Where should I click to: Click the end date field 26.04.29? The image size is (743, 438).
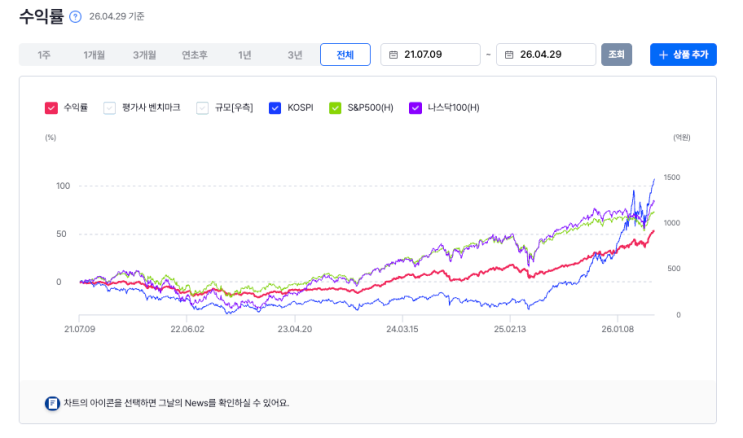click(x=546, y=55)
